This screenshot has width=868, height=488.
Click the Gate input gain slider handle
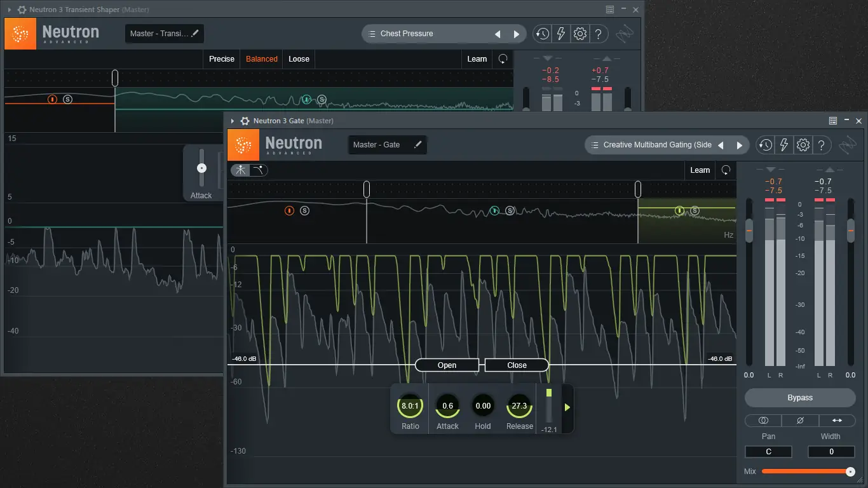[x=749, y=229]
